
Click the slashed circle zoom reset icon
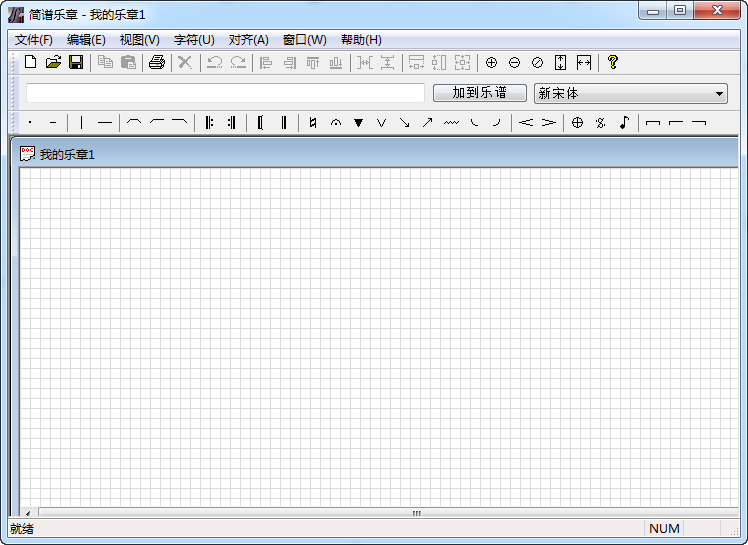(537, 62)
